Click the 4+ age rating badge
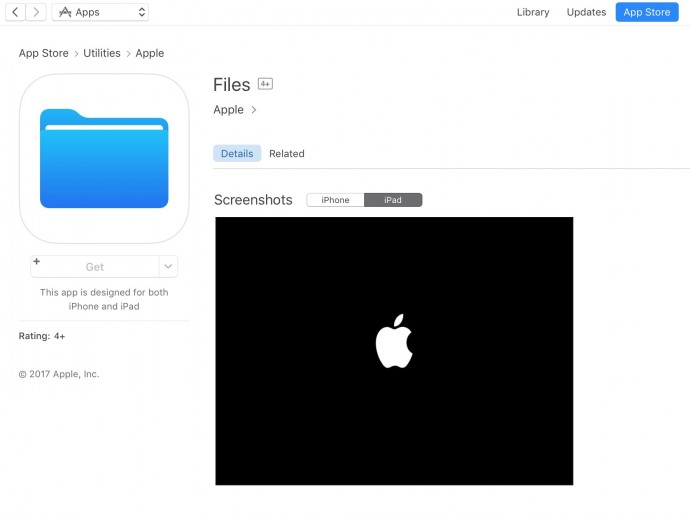This screenshot has width=690, height=518. click(265, 84)
